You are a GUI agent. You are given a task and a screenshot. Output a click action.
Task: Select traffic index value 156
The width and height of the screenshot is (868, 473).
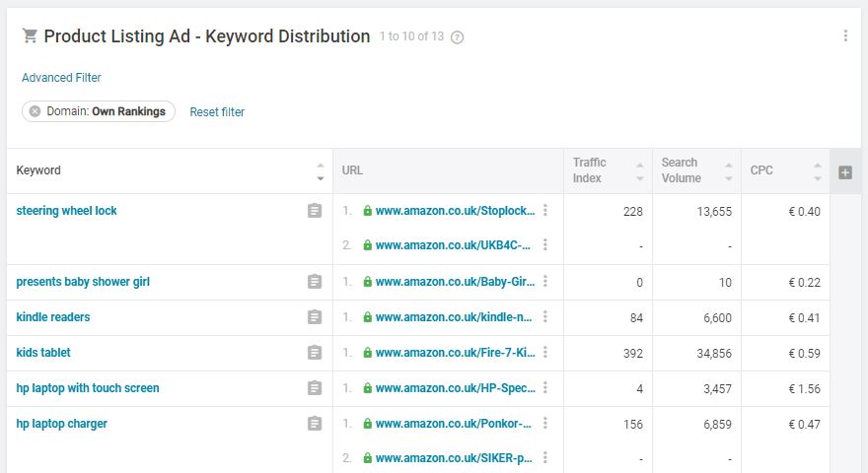(x=632, y=425)
